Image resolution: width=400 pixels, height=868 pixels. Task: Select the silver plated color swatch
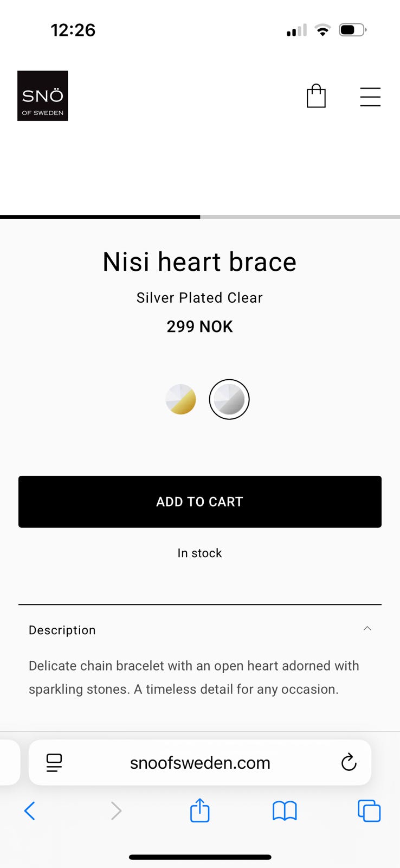click(229, 399)
